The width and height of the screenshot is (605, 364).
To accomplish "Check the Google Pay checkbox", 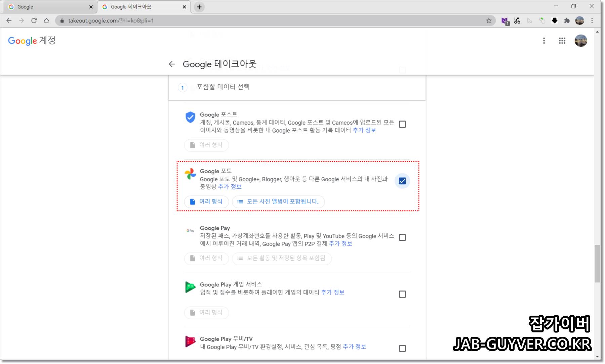I will (x=402, y=237).
